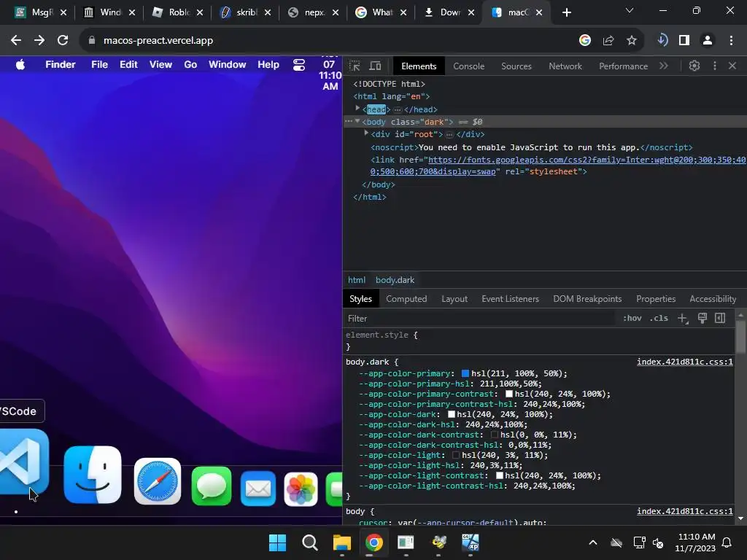The image size is (747, 560).
Task: Open the Edit menu
Action: coord(128,65)
